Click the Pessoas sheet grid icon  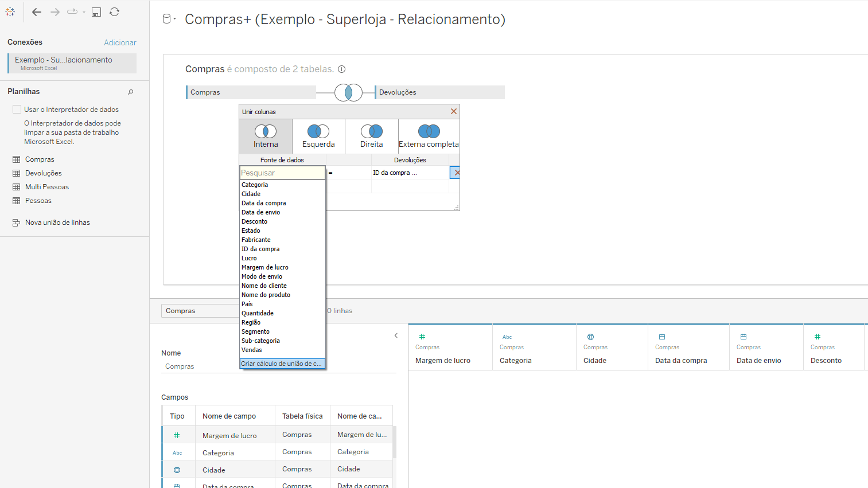17,201
